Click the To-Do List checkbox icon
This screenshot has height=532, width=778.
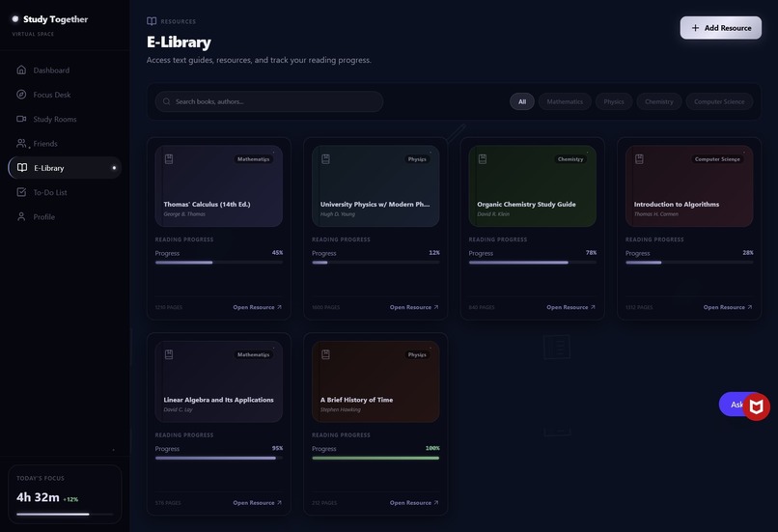21,191
